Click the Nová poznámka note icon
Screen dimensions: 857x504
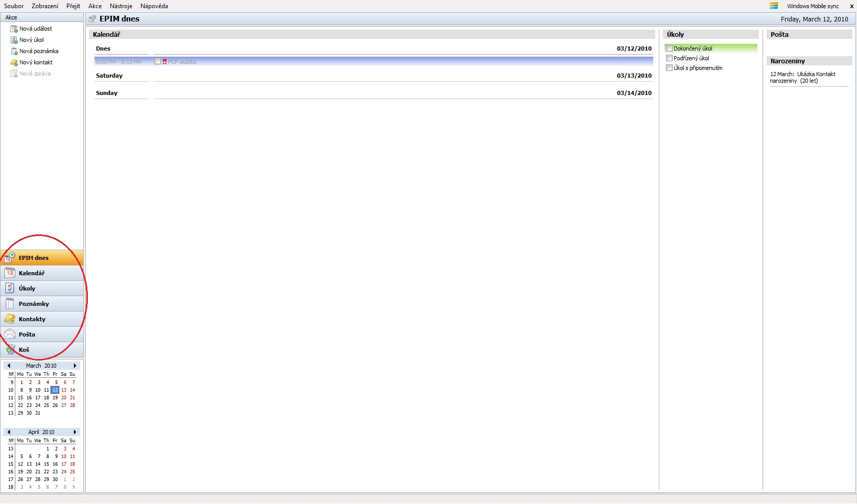(x=14, y=51)
